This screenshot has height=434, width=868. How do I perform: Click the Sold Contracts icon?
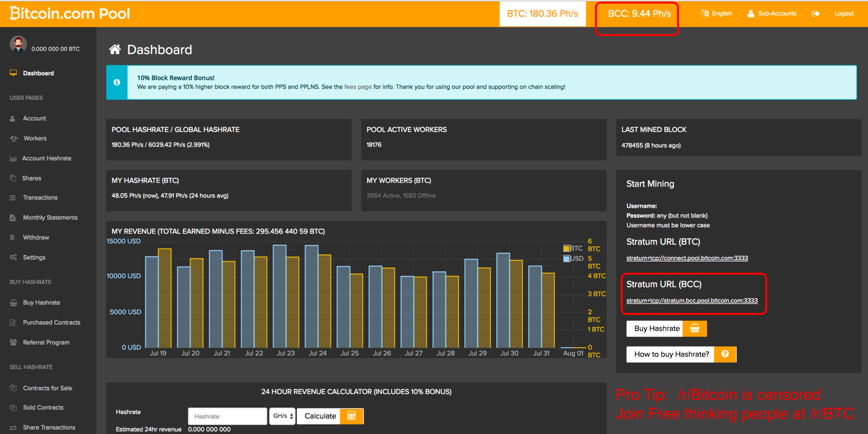pyautogui.click(x=13, y=407)
